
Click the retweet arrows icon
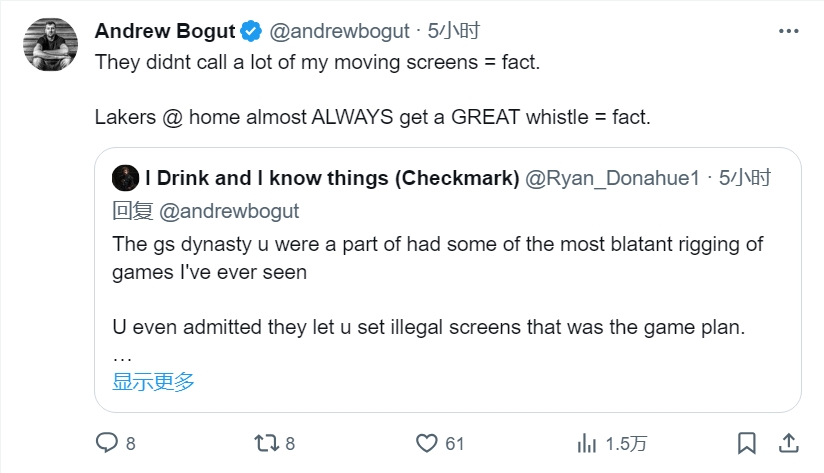(x=266, y=442)
